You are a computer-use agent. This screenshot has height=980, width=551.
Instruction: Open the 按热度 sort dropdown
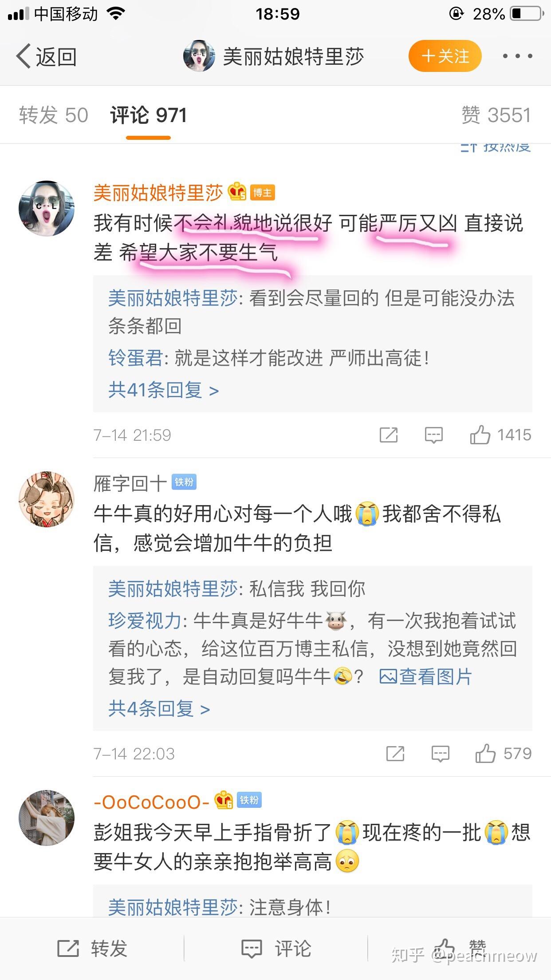pos(496,147)
